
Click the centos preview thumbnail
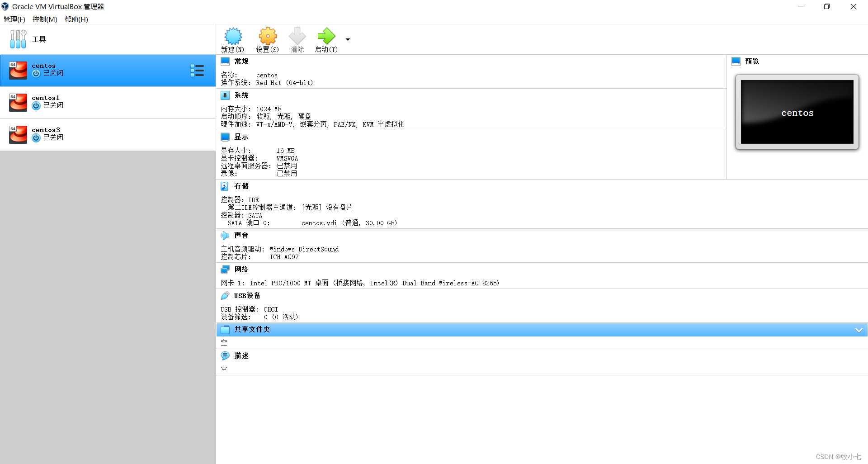coord(797,112)
